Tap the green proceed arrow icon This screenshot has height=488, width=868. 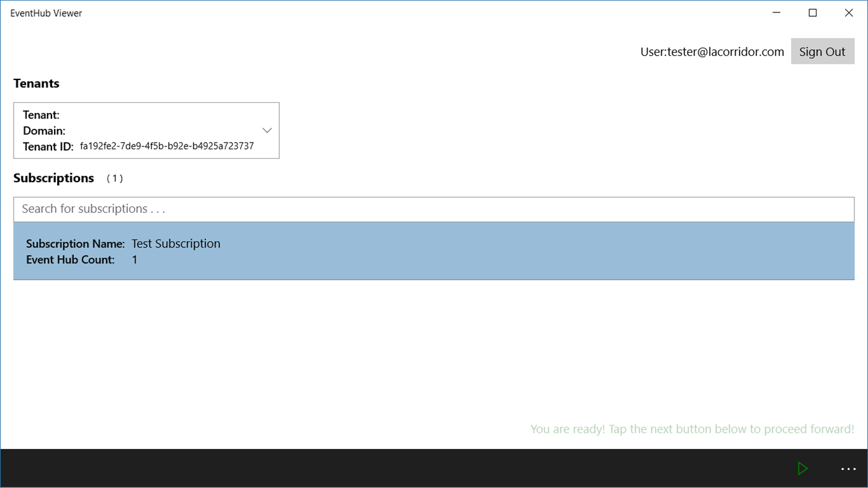[802, 468]
